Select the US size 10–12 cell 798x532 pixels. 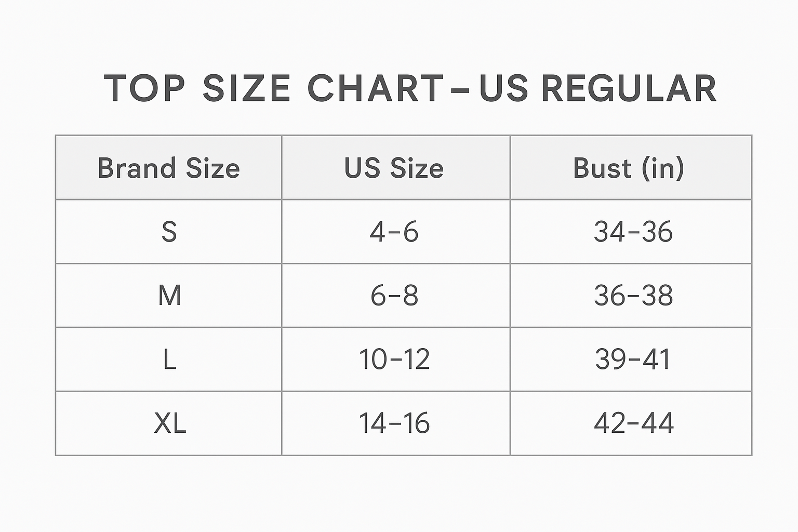pos(394,360)
